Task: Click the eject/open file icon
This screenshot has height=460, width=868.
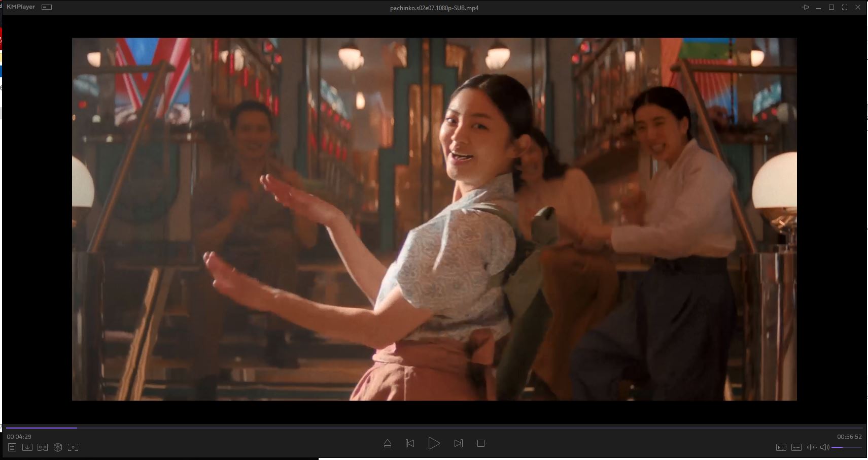Action: 388,443
